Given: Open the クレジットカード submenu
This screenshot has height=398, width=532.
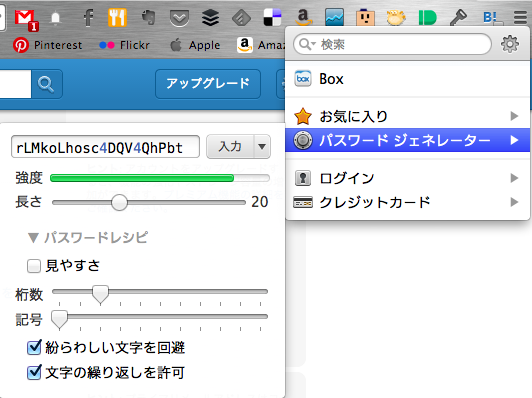Looking at the screenshot, I should tap(407, 202).
